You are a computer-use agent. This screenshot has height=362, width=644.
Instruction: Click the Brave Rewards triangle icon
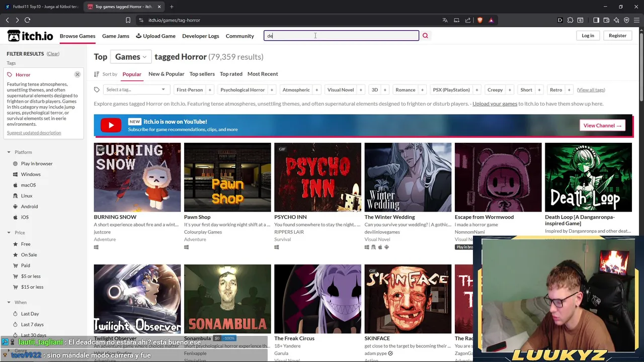pyautogui.click(x=491, y=20)
